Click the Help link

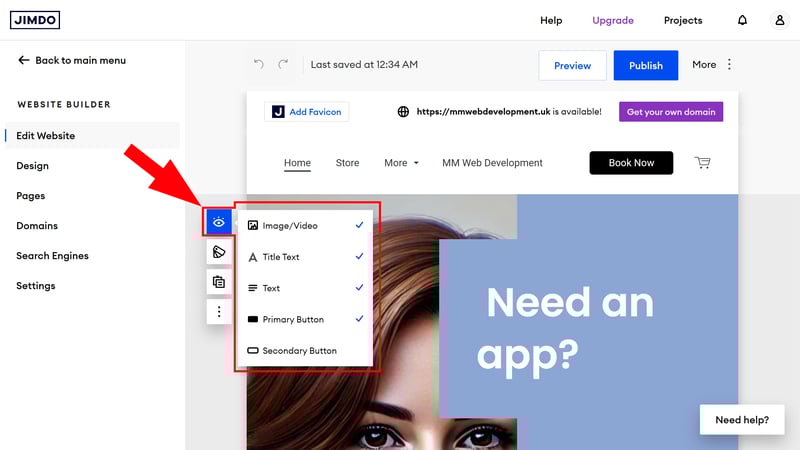pos(551,20)
